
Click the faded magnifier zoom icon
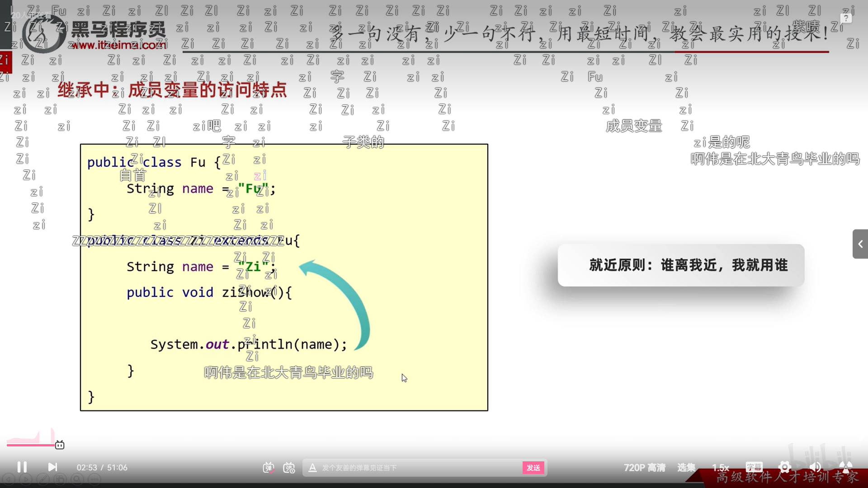pyautogui.click(x=77, y=479)
